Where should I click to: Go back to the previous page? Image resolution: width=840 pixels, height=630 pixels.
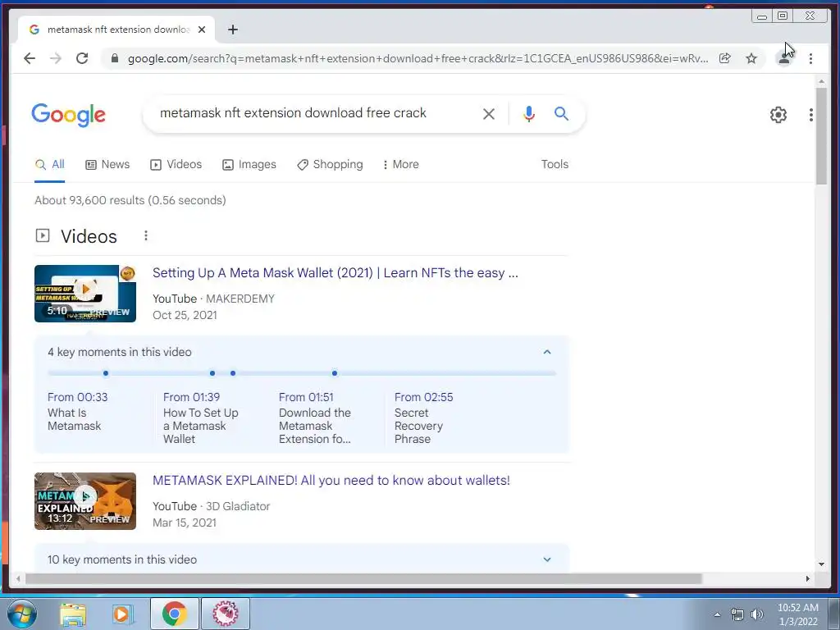coord(30,58)
